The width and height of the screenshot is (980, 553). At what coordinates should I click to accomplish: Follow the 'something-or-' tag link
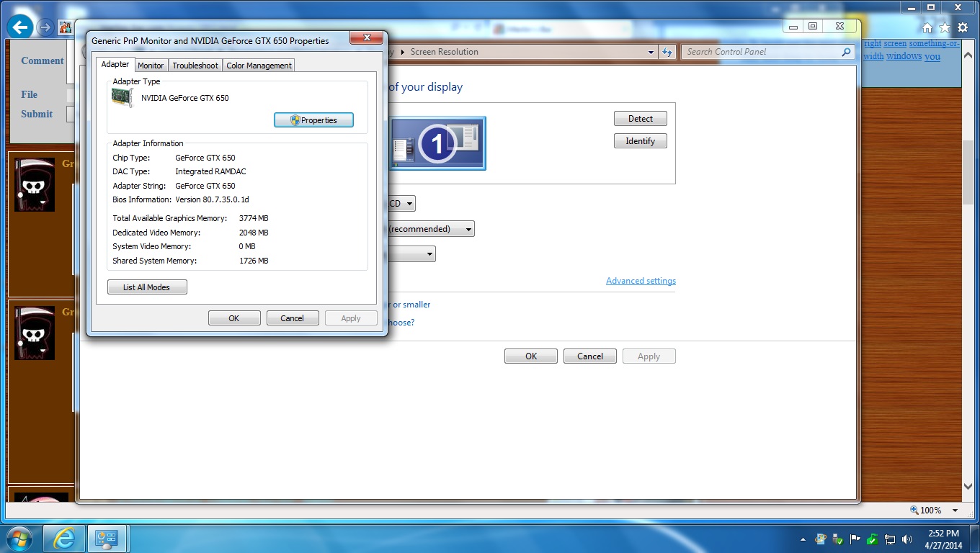click(935, 43)
